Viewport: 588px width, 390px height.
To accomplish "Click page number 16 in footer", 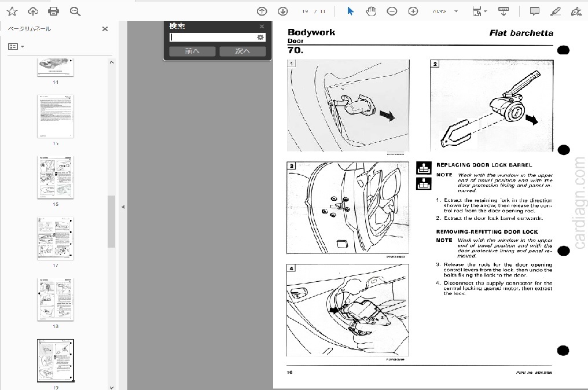I will [289, 373].
